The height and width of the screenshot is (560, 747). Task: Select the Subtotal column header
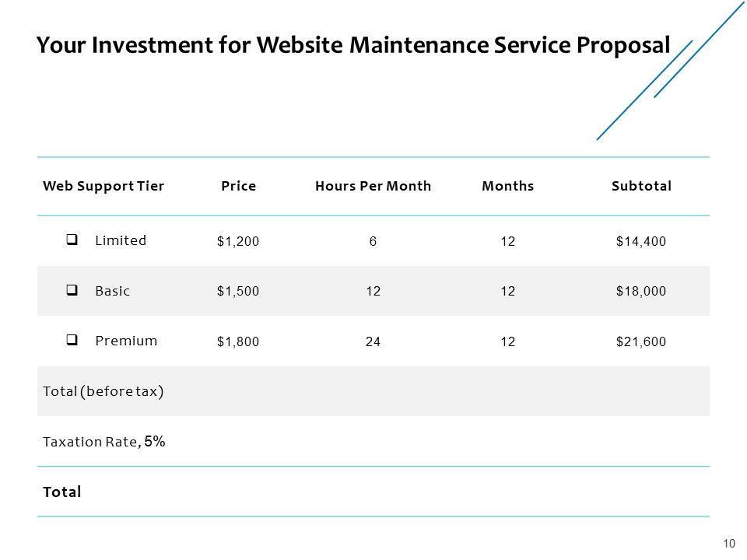(641, 186)
